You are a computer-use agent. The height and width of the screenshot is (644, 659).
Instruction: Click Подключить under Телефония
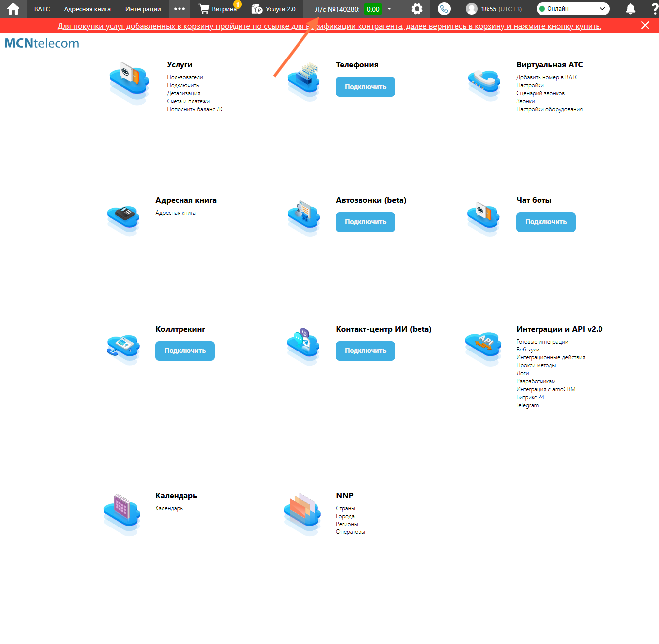point(365,87)
